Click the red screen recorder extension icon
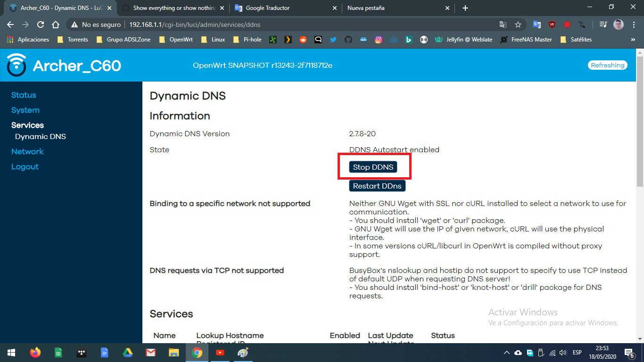 567,24
